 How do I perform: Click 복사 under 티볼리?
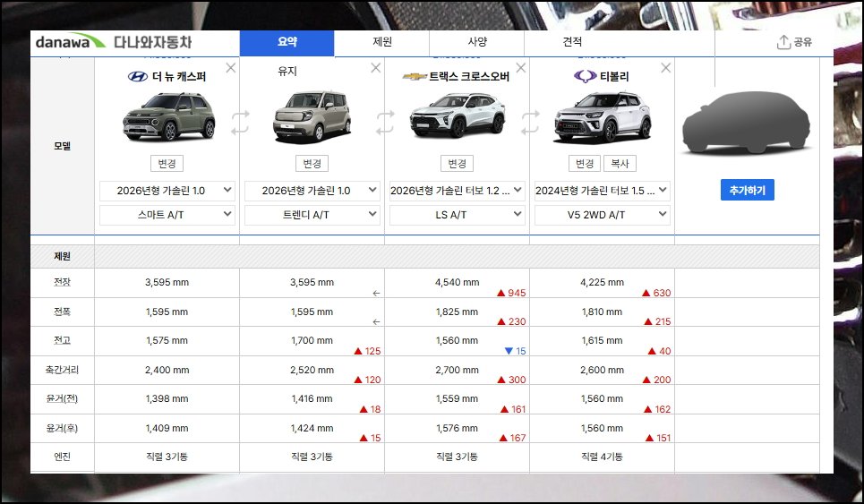(x=620, y=164)
